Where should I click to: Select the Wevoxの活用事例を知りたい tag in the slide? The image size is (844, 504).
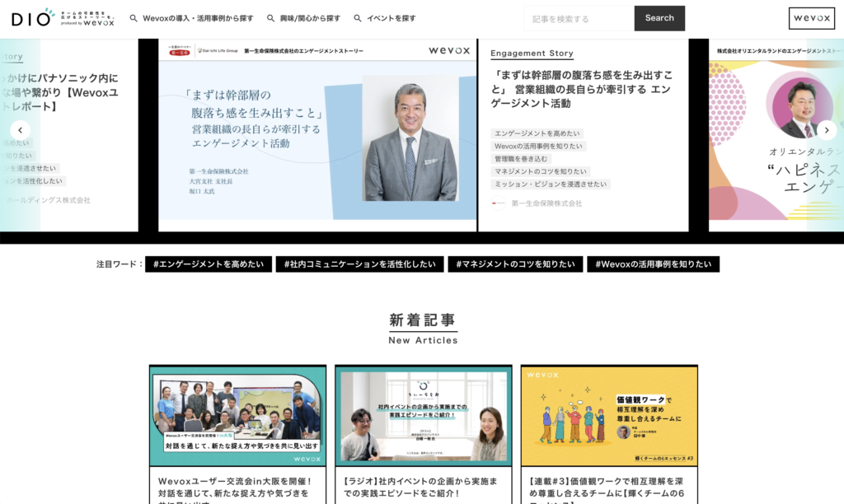click(x=538, y=147)
